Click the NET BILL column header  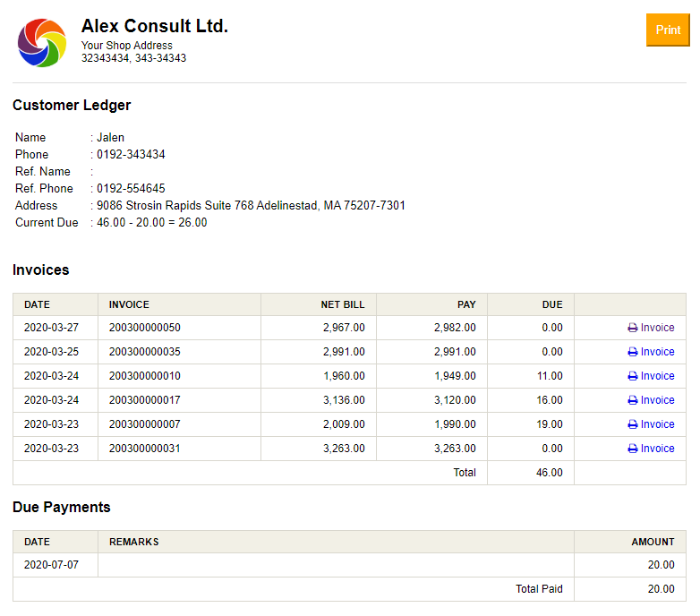click(x=343, y=304)
